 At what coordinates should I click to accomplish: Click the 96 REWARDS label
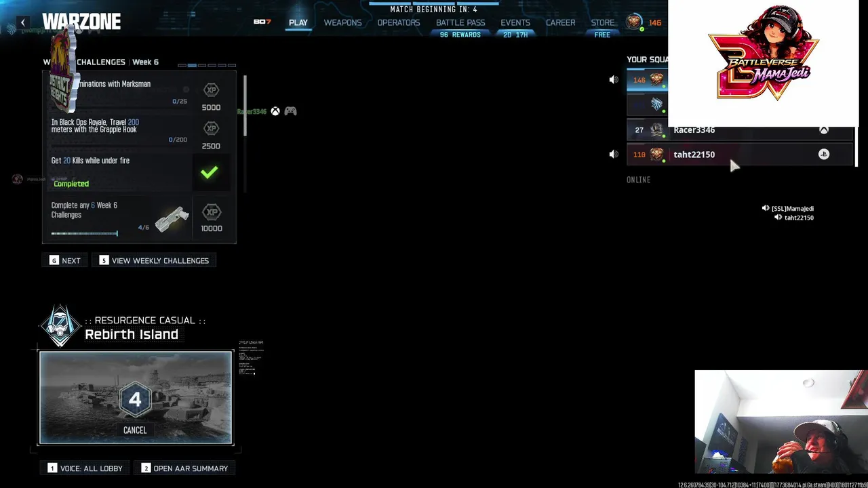(x=460, y=35)
